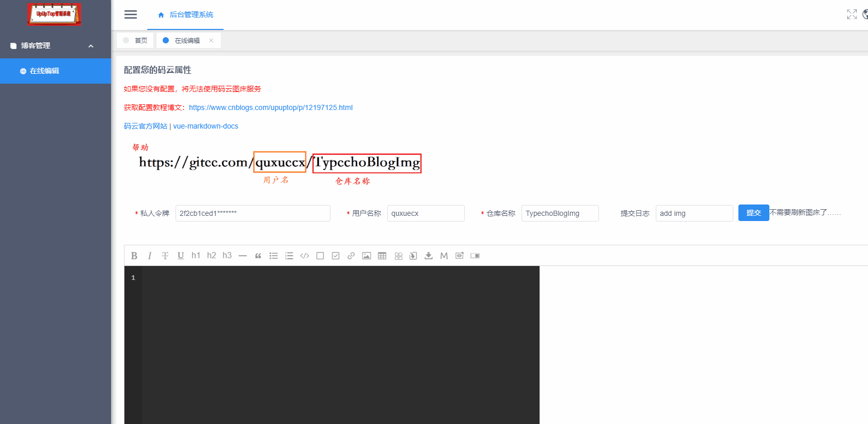Click the camera screenshot toolbar icon
Screen dimensions: 868x424
pos(460,256)
